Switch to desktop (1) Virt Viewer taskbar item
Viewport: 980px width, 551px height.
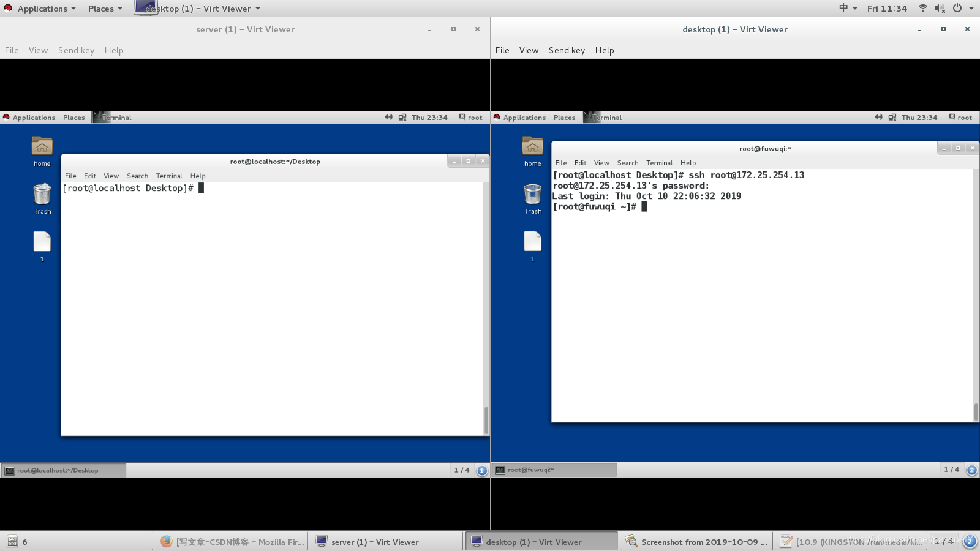point(541,542)
